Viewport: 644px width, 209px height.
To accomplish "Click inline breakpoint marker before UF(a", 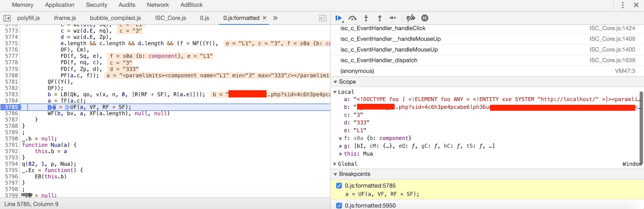I will [67, 107].
